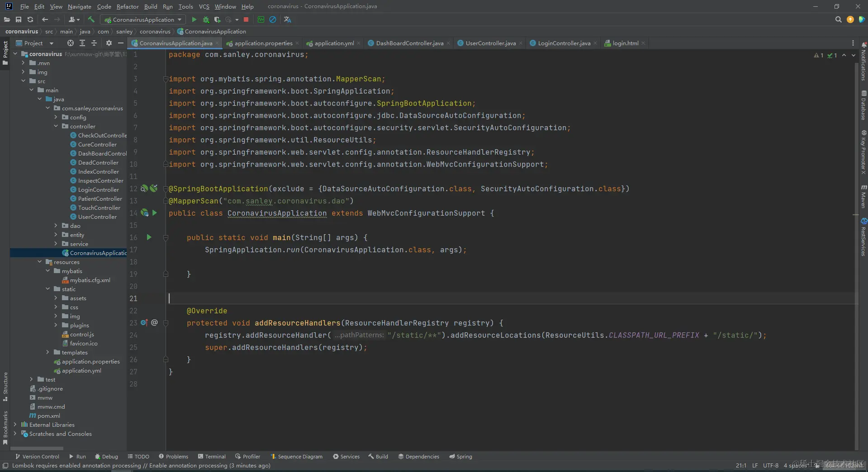The image size is (868, 472).
Task: Fold the main method at line 16
Action: (166, 237)
